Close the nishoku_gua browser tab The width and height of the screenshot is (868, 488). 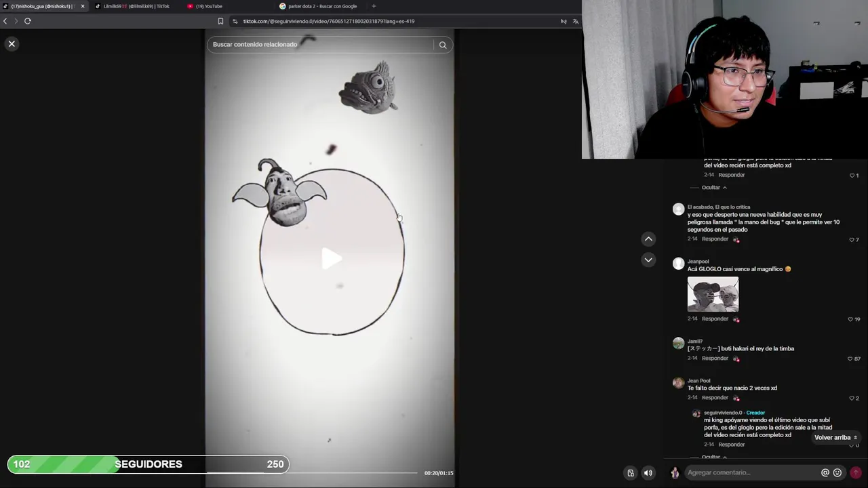click(83, 6)
